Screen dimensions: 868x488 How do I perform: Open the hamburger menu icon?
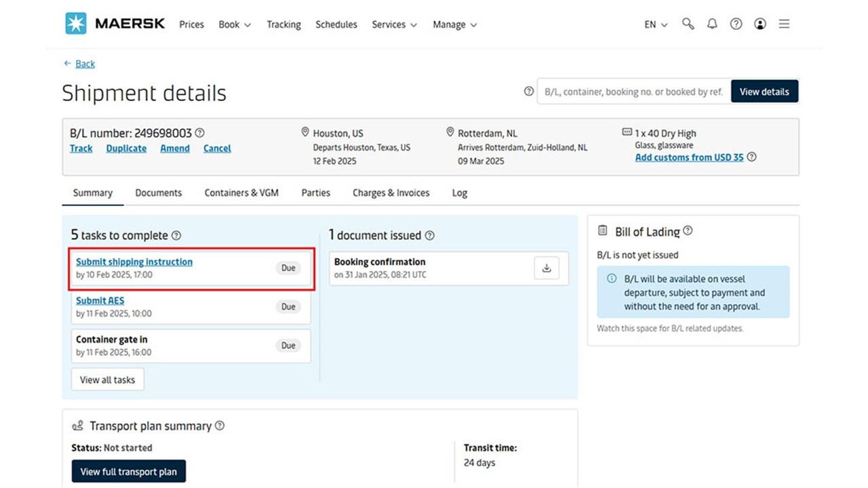[x=784, y=24]
